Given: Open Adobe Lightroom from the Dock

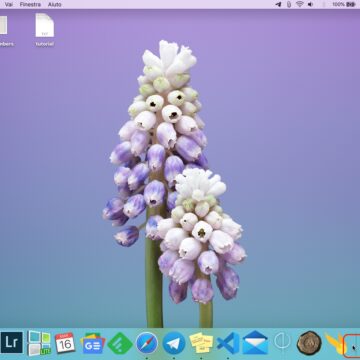Looking at the screenshot, I should [x=12, y=342].
